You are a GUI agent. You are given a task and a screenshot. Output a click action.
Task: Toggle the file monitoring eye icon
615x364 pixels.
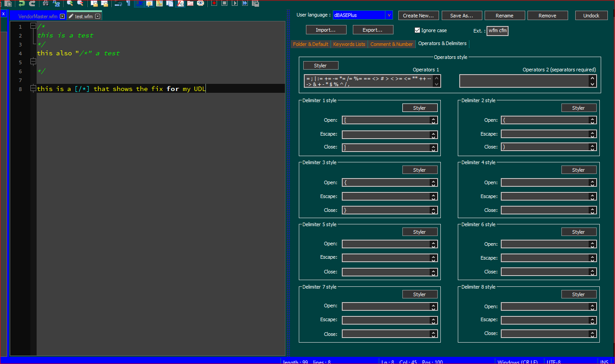[x=201, y=3]
